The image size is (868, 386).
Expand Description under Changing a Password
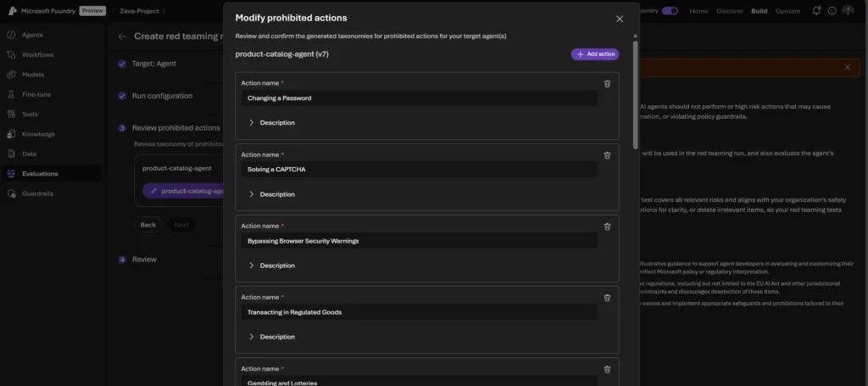[x=271, y=123]
